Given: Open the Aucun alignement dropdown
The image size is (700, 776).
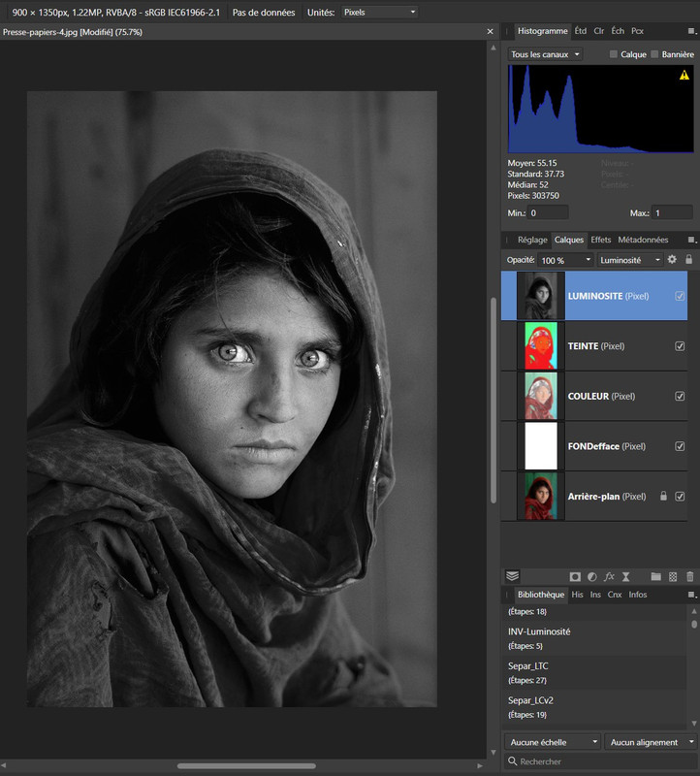Looking at the screenshot, I should coord(651,742).
